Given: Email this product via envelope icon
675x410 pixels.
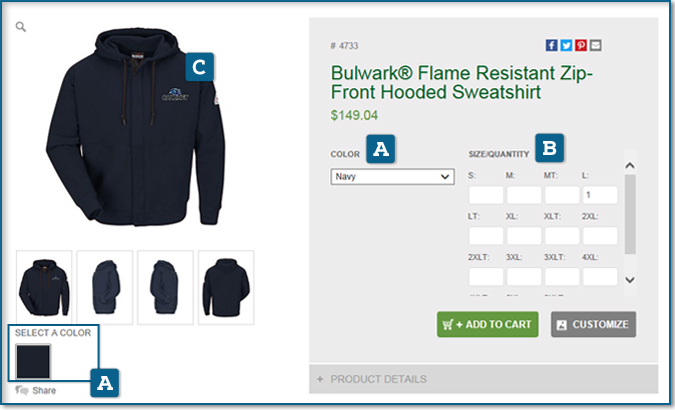Looking at the screenshot, I should tap(595, 45).
